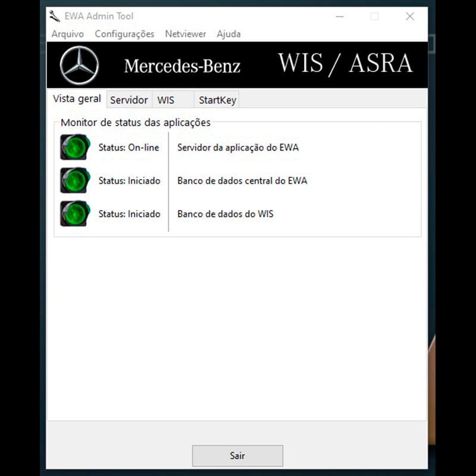The height and width of the screenshot is (476, 476).
Task: Select the Vista geral tab
Action: tap(77, 99)
